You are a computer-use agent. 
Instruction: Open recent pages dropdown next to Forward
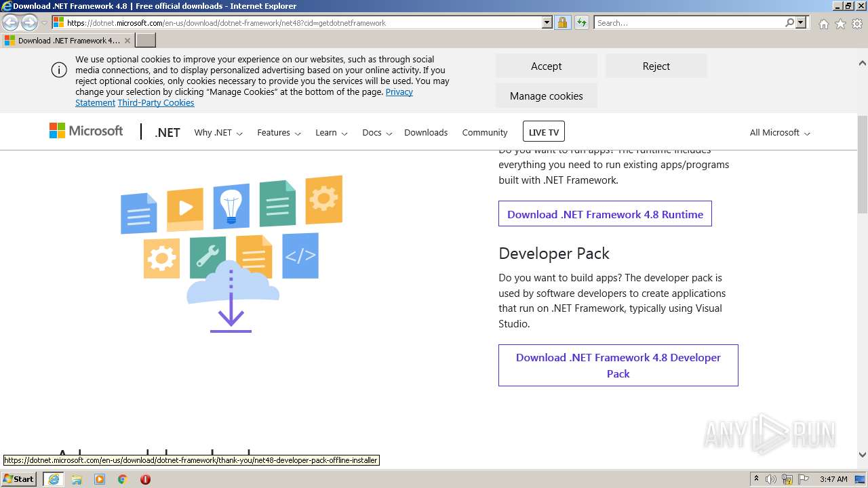click(x=44, y=23)
